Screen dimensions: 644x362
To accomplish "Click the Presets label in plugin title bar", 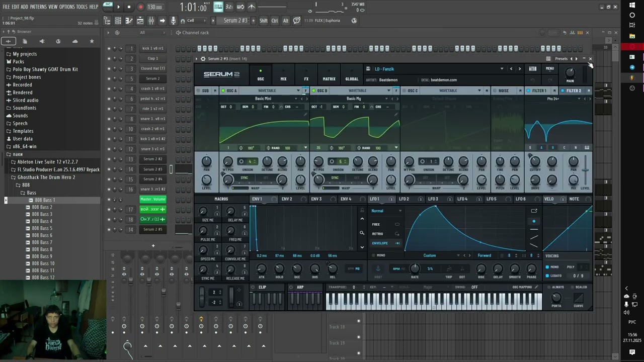I will [x=561, y=59].
